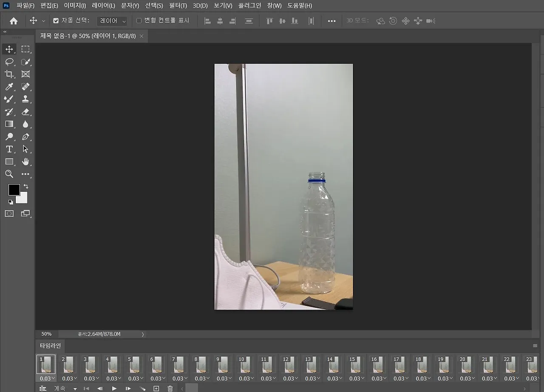Select the Quick Selection tool
544x392 pixels.
click(25, 62)
